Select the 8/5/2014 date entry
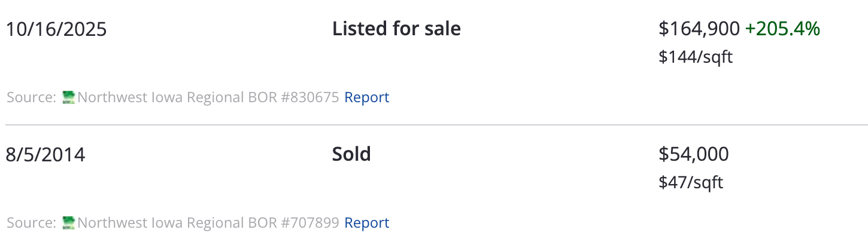The width and height of the screenshot is (868, 245). coord(45,155)
